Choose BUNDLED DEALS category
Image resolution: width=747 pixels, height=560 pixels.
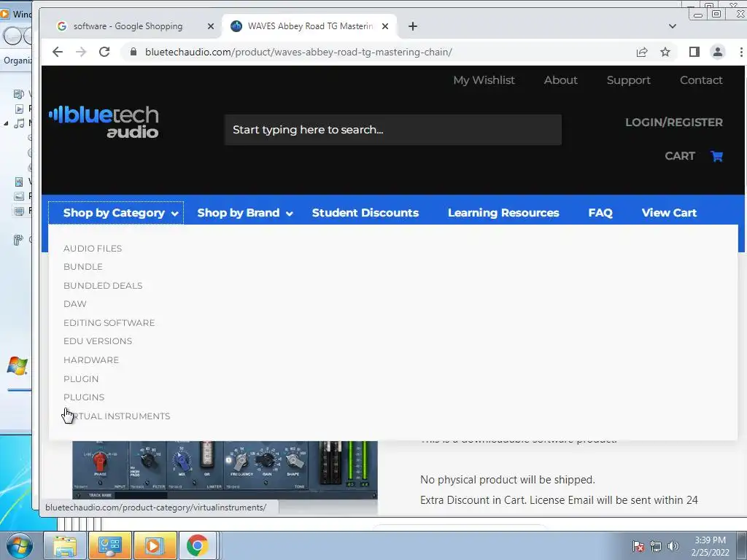click(x=103, y=286)
